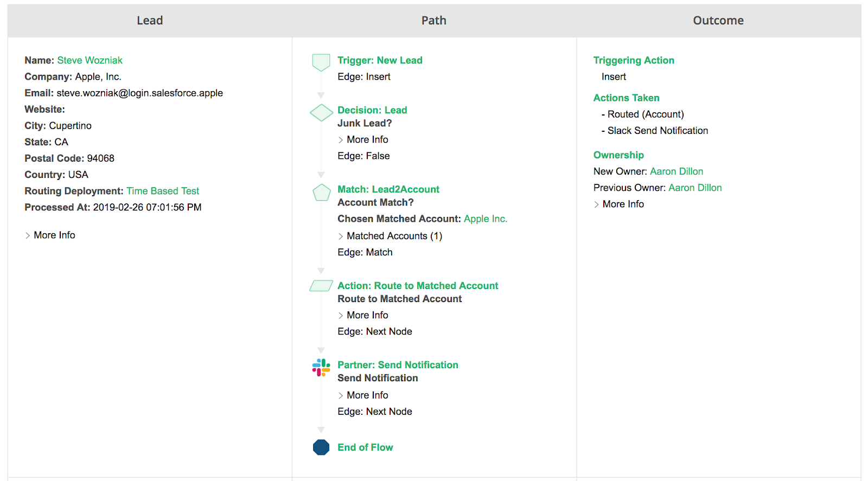The height and width of the screenshot is (481, 868).
Task: Click the Match pentagon node icon
Action: tap(321, 193)
